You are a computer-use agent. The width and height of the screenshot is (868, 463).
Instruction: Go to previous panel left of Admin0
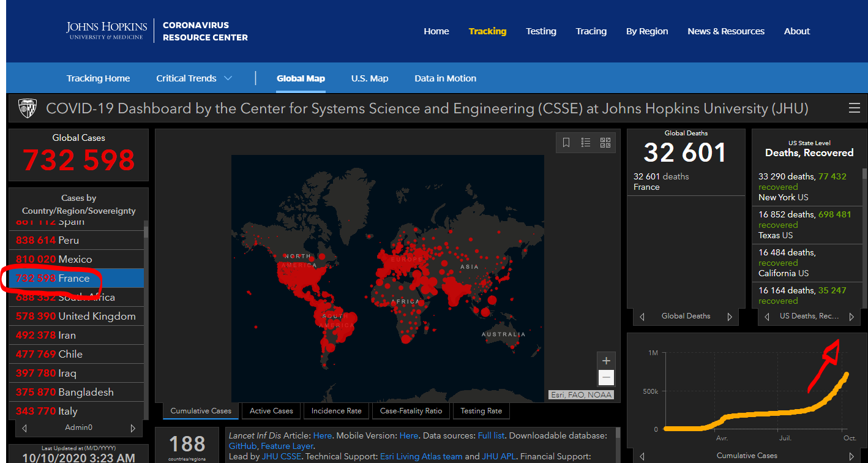[24, 428]
